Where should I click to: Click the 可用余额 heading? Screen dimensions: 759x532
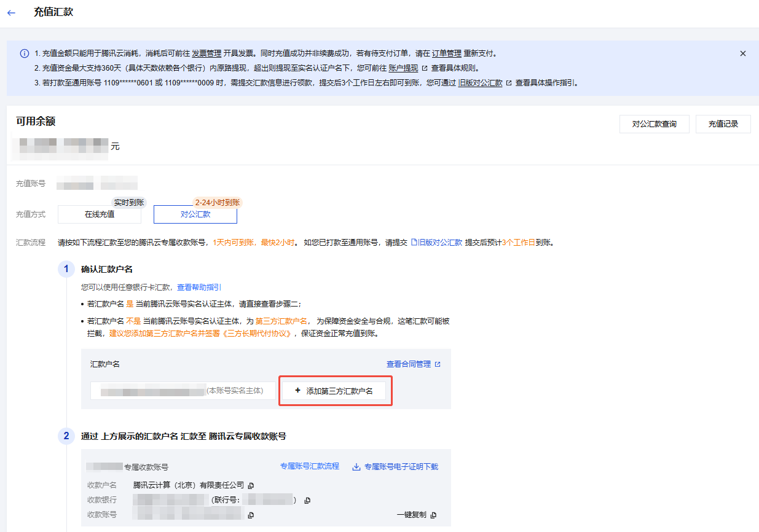coord(36,122)
